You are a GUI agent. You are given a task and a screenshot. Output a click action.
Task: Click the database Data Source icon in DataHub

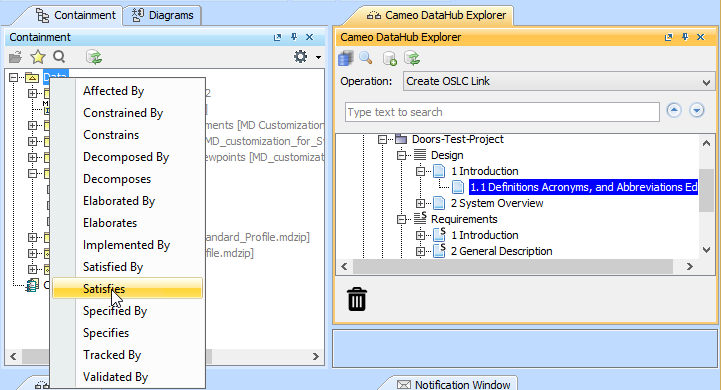tap(345, 58)
